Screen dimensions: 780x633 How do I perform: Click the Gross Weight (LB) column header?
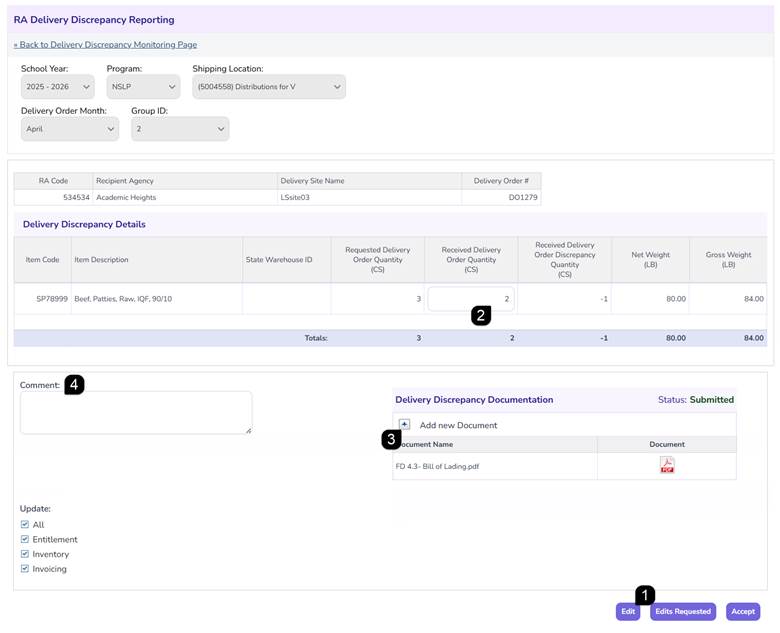[x=728, y=259]
